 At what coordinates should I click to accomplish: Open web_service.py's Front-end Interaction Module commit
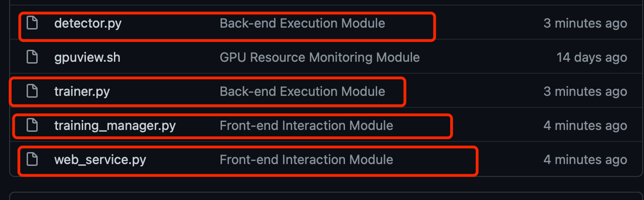tap(306, 159)
